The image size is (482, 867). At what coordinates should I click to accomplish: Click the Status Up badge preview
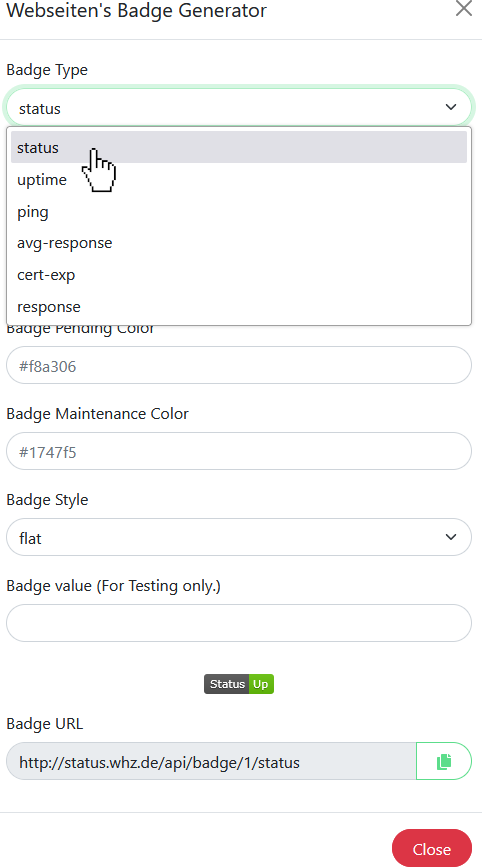tap(239, 684)
